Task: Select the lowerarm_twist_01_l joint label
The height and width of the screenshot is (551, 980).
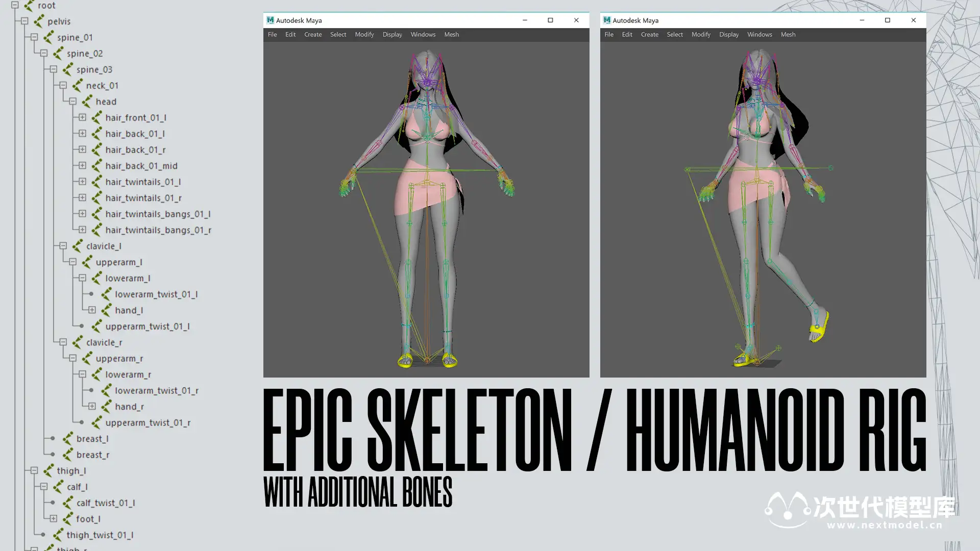Action: [x=156, y=294]
